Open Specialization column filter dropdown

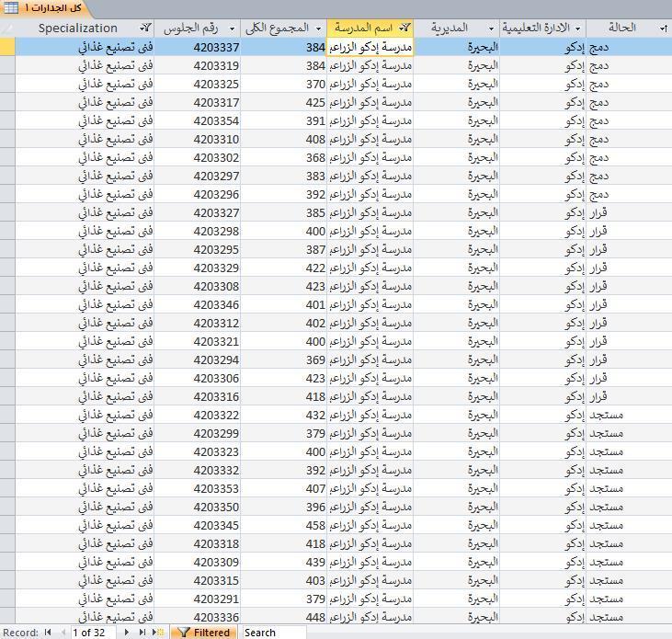click(x=145, y=29)
